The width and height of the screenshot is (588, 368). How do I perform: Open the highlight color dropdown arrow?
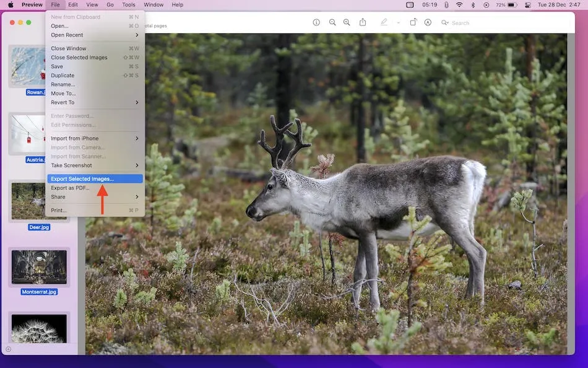point(398,23)
